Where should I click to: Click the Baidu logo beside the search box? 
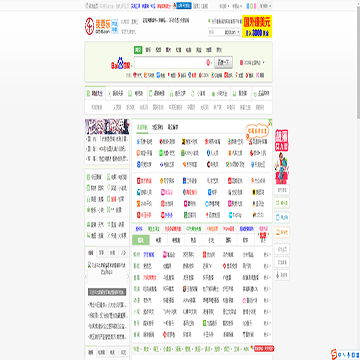click(120, 63)
